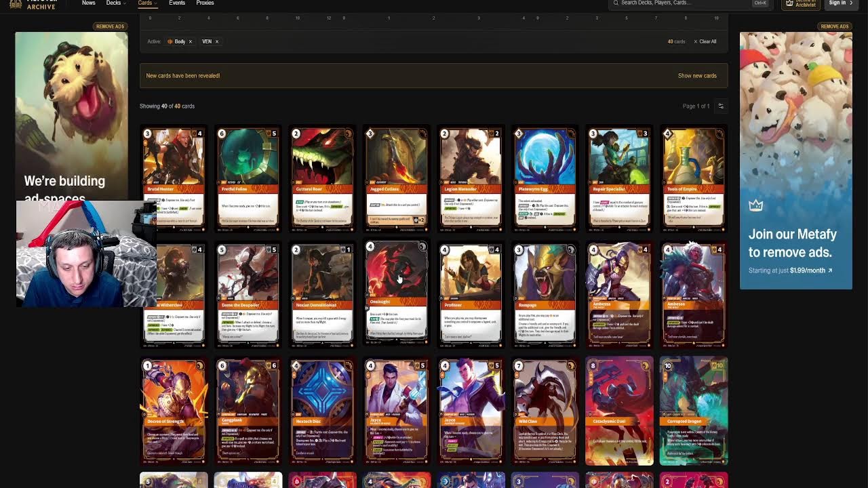Focus the Search Decks, Players, Cards field
Screen dimensions: 868x488
point(691,3)
